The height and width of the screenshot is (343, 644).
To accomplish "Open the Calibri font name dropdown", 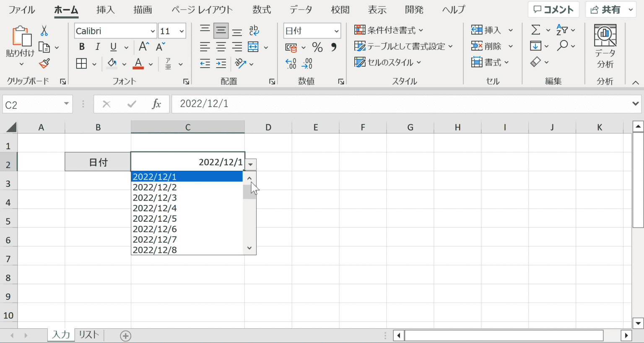I will 153,31.
